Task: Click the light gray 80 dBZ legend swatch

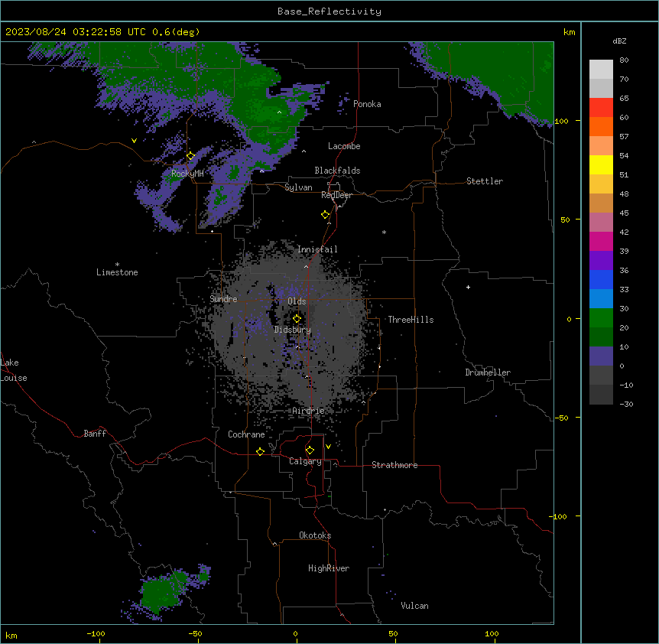Action: pyautogui.click(x=601, y=70)
